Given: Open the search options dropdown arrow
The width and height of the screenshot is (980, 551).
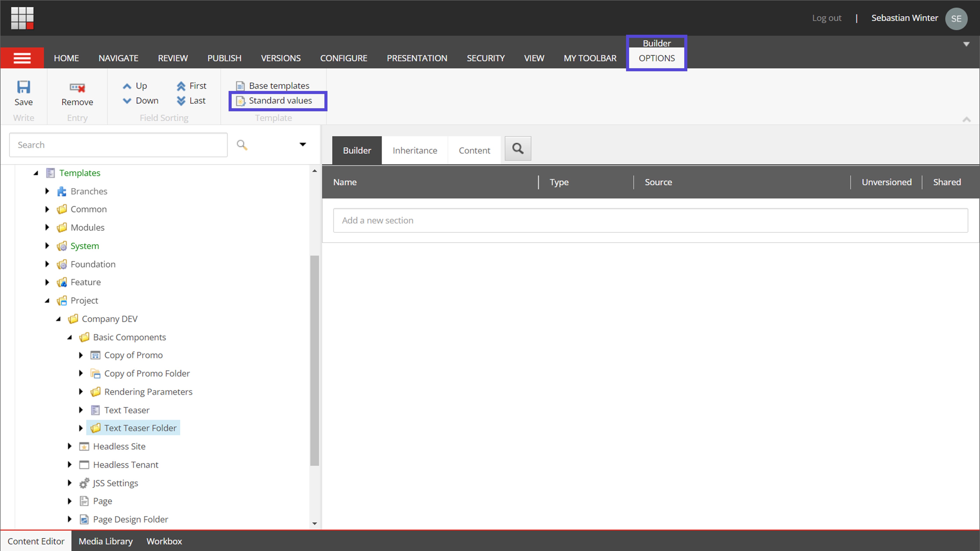Looking at the screenshot, I should point(303,145).
